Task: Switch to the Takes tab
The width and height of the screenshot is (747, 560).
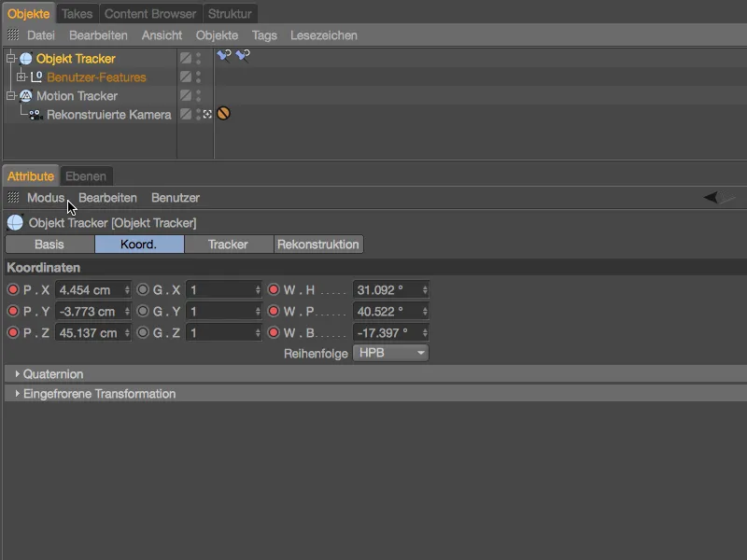Action: (x=78, y=14)
